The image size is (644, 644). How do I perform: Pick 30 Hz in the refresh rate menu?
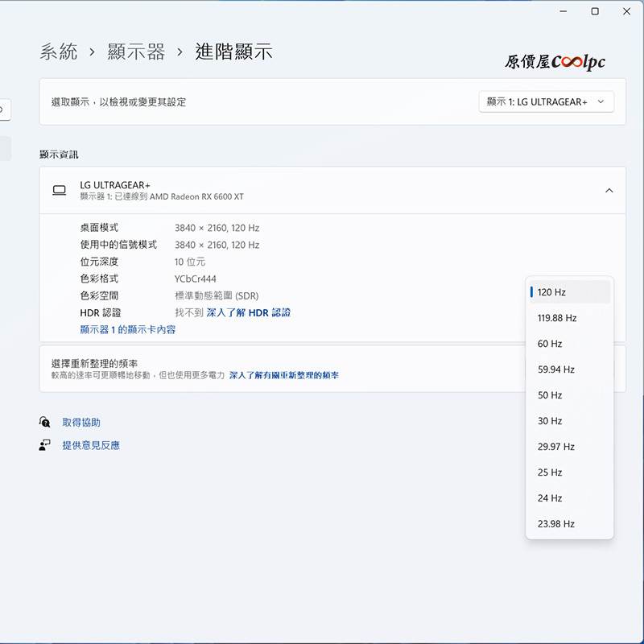(x=569, y=421)
